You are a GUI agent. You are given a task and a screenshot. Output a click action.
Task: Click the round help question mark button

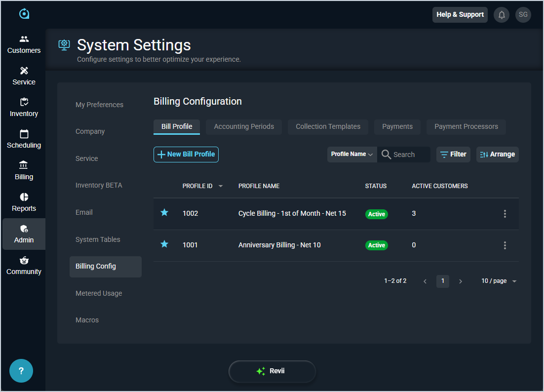[x=21, y=371]
